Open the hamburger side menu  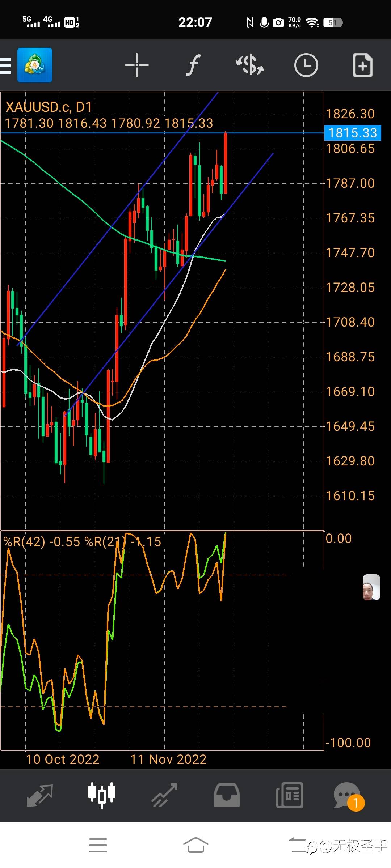(x=5, y=65)
